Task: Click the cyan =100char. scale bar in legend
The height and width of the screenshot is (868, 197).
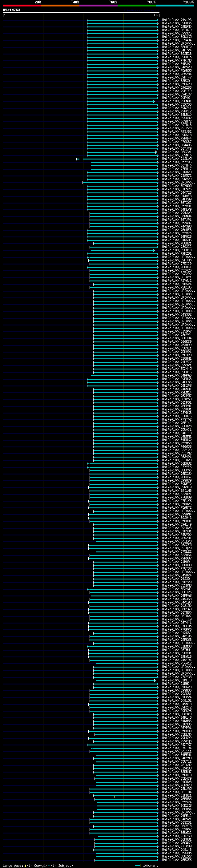Action: point(137,865)
